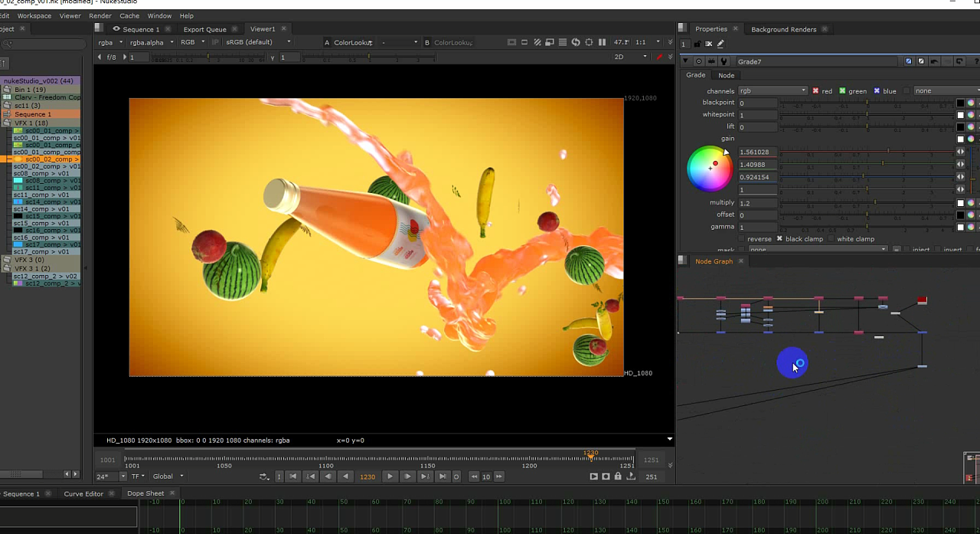The width and height of the screenshot is (980, 534).
Task: Click the multiply value input field
Action: click(757, 203)
